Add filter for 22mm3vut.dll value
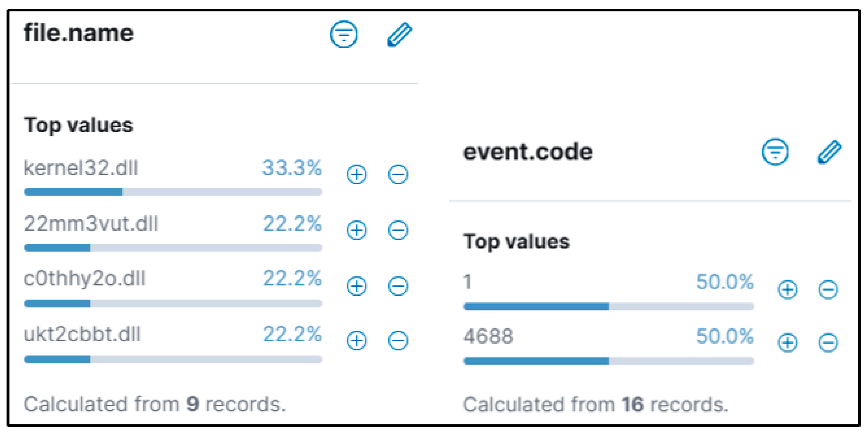This screenshot has height=436, width=868. (356, 230)
